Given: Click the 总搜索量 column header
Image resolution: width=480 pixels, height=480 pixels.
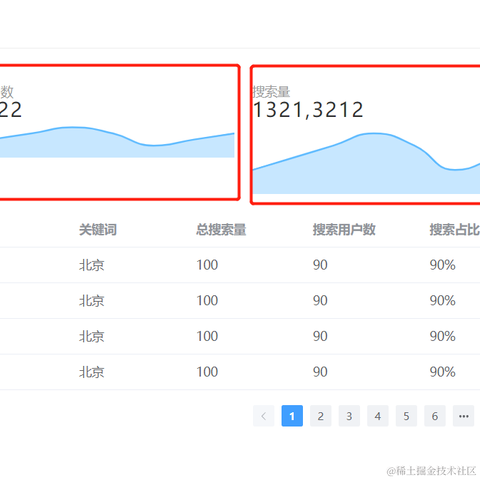Looking at the screenshot, I should 221,230.
